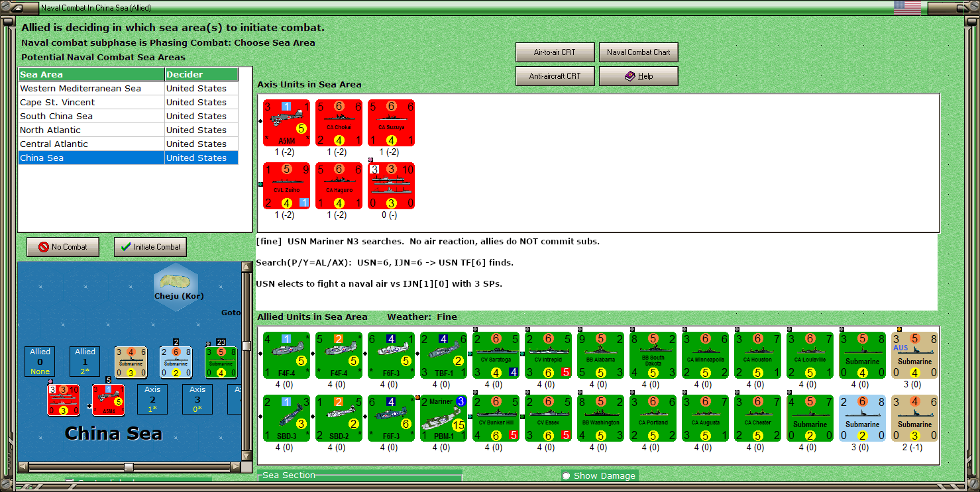This screenshot has height=492, width=980.
Task: Click the map's horizontal scrollbar right arrow
Action: 236,467
